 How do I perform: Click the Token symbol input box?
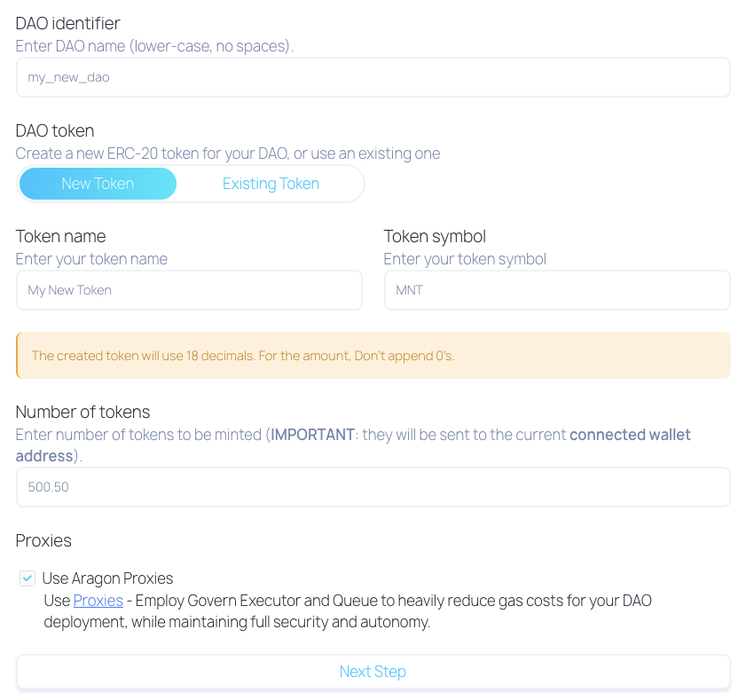coord(556,290)
